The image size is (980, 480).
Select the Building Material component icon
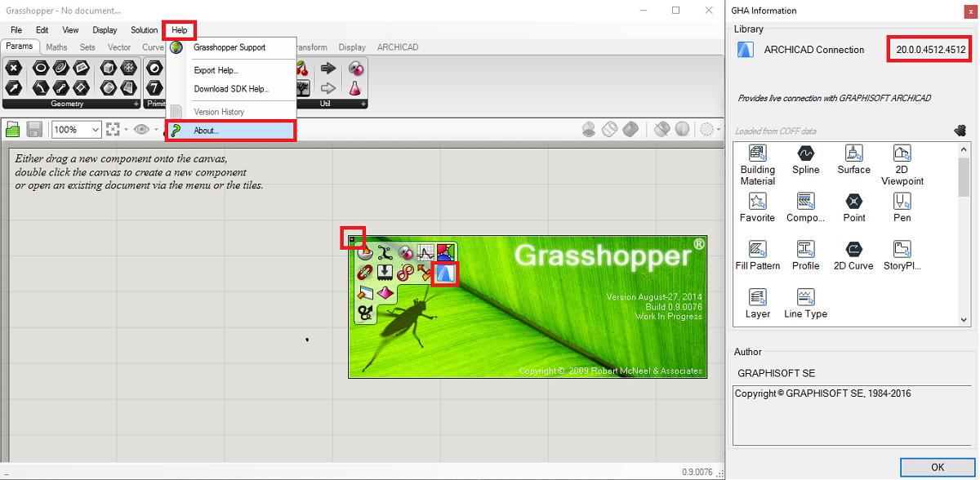pos(757,153)
